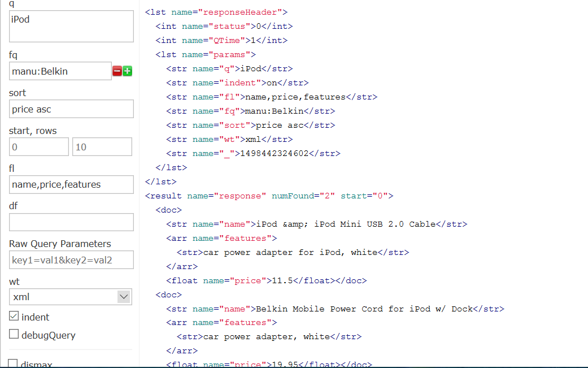
Task: Focus the empty df input field
Action: pos(71,222)
